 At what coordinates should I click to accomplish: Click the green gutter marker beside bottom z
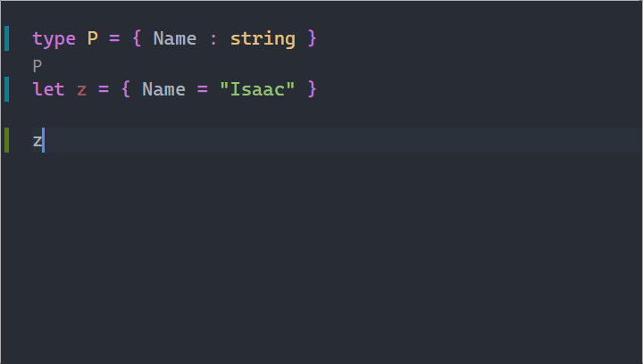(6, 140)
